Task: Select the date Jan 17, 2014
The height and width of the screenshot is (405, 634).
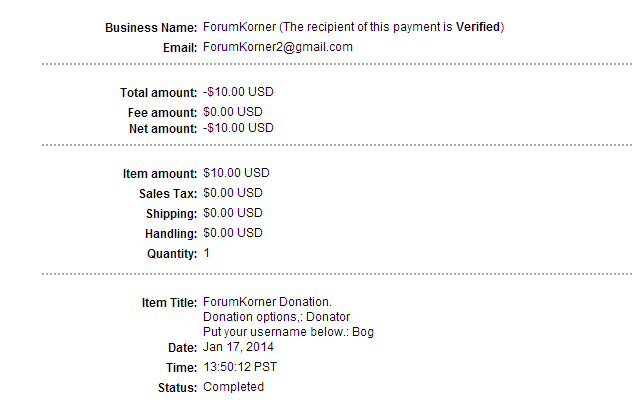Action: pyautogui.click(x=238, y=347)
